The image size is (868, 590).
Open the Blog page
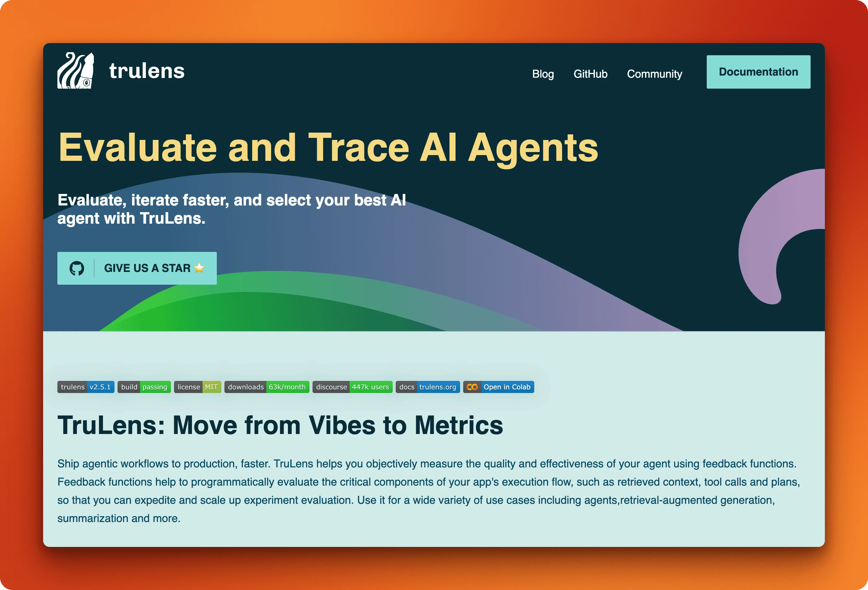(543, 74)
